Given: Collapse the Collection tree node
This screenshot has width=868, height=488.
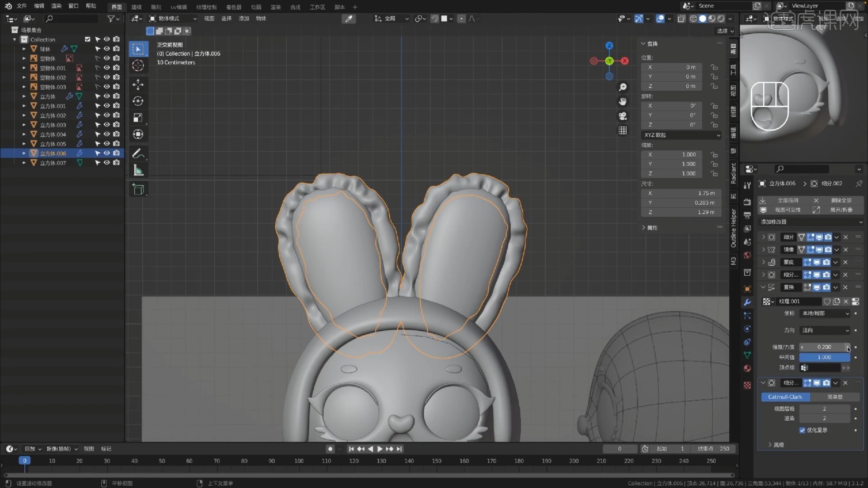Looking at the screenshot, I should (14, 39).
